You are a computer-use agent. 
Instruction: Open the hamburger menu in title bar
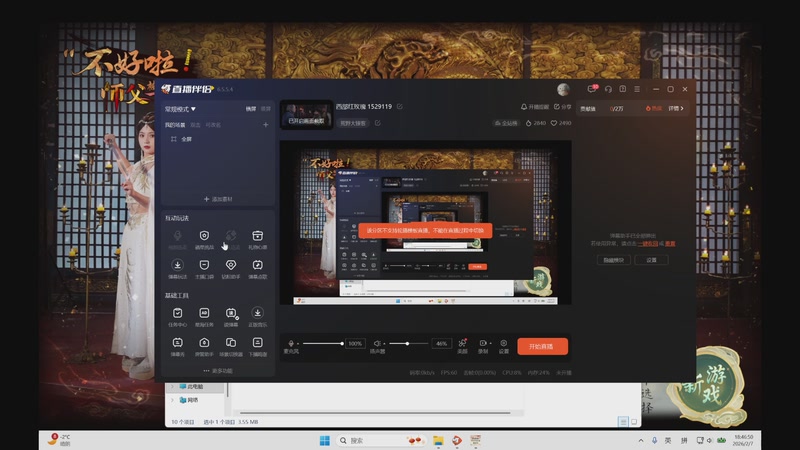(x=637, y=89)
